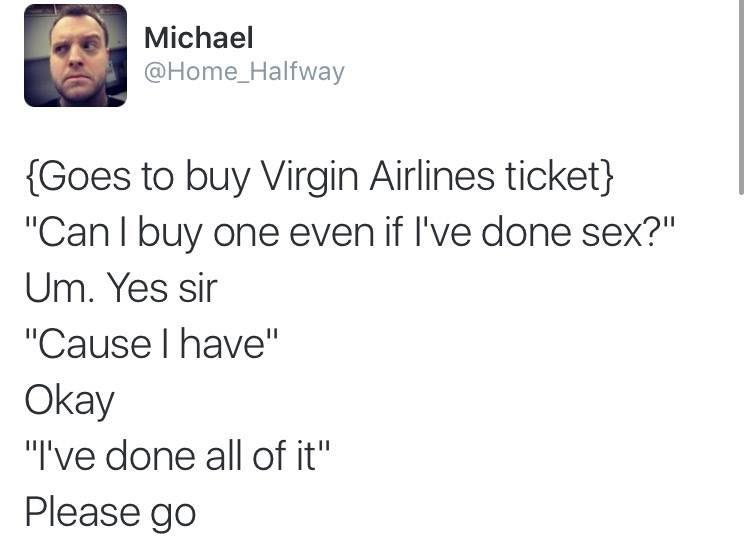Click the quote 'Can I buy one even'
This screenshot has height=542, width=750.
coord(205,234)
